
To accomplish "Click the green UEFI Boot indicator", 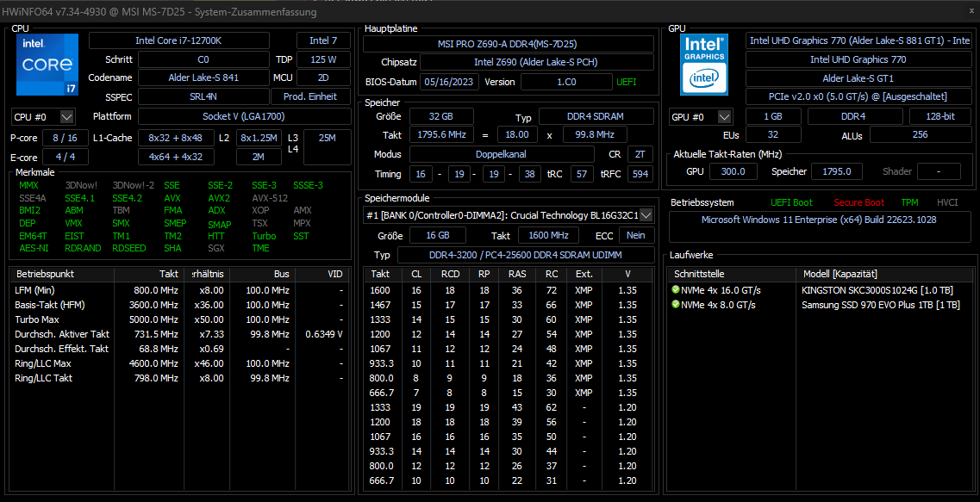I will click(x=791, y=202).
